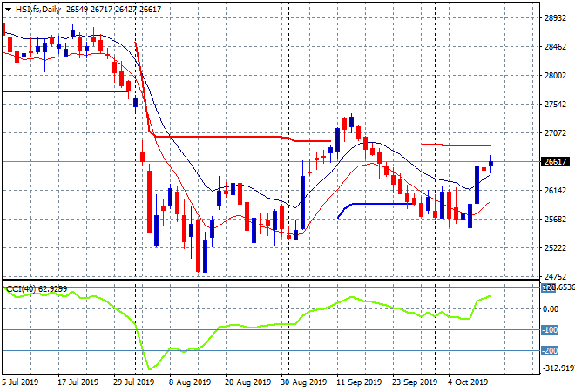Click the 28932 price axis label
The image size is (575, 392).
point(555,18)
